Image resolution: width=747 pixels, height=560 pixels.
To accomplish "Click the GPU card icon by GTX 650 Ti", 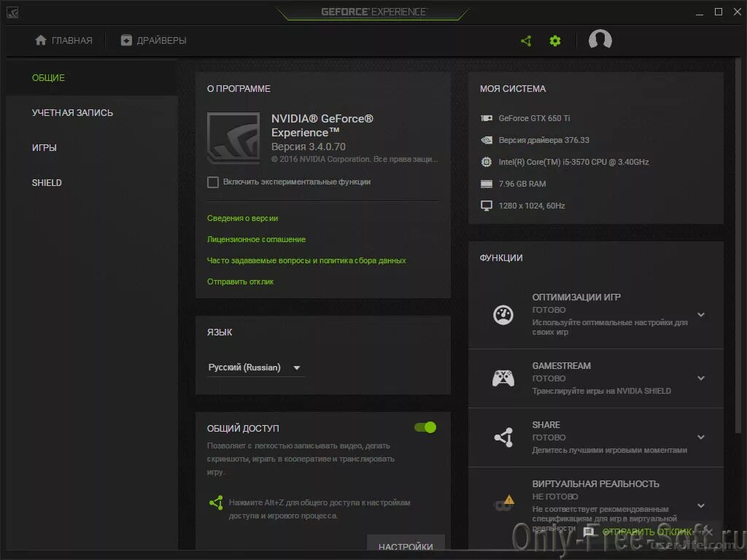I will (x=487, y=118).
